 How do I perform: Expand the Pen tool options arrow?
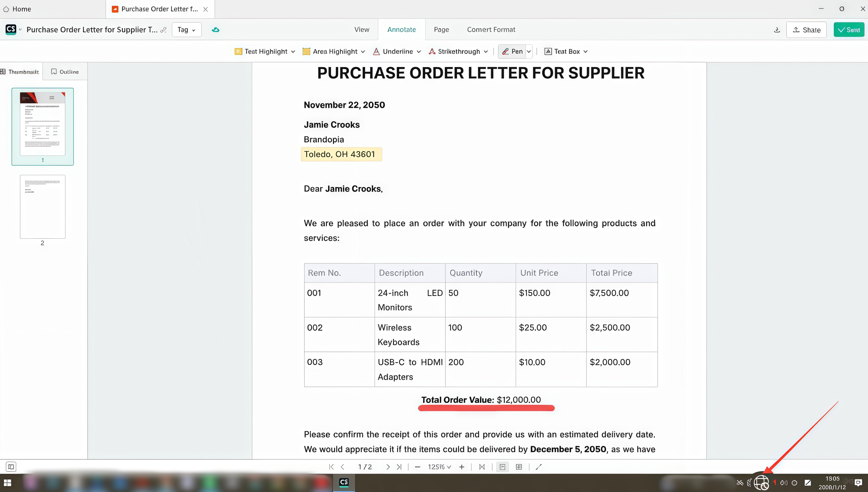point(529,52)
